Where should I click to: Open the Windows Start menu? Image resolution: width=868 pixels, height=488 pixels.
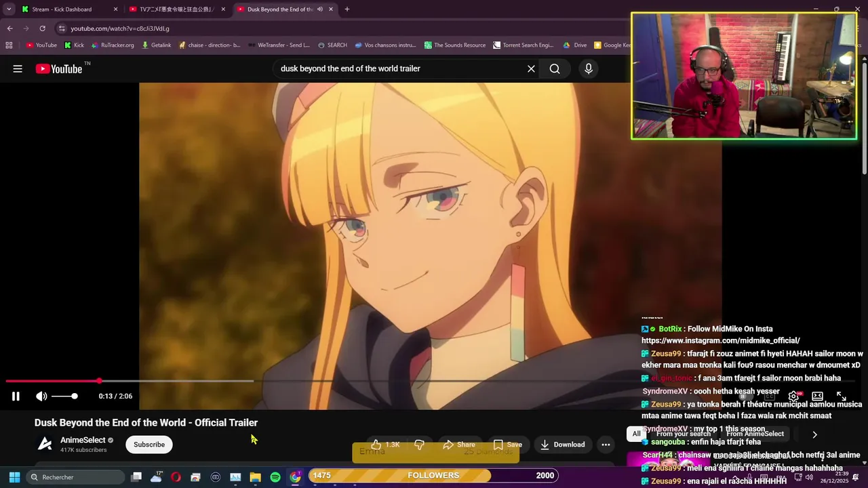coord(14,477)
